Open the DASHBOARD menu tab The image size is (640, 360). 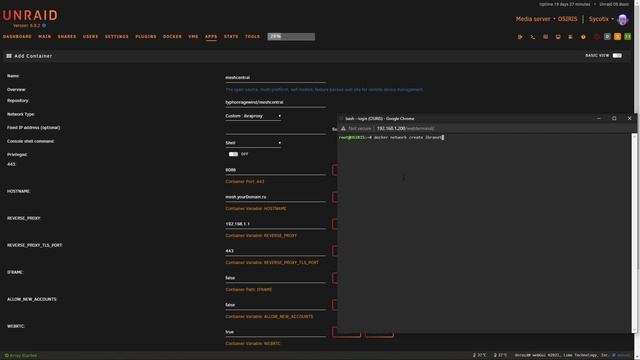17,37
